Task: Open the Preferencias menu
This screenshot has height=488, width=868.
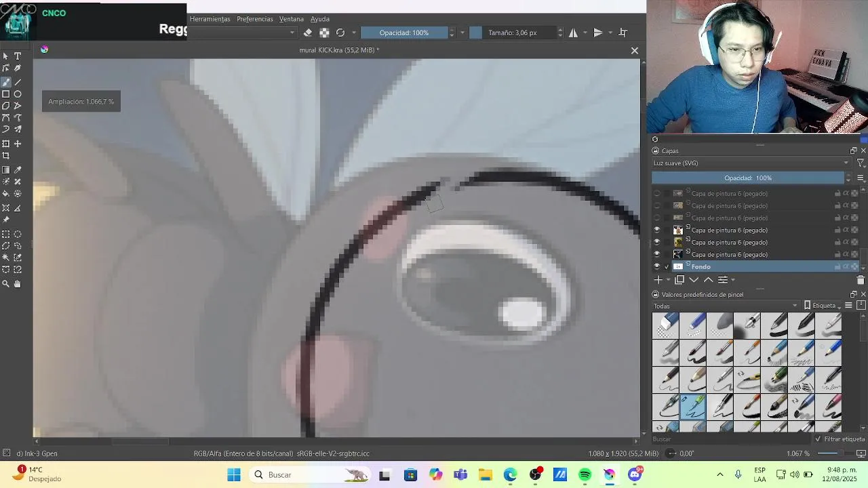Action: click(x=255, y=19)
